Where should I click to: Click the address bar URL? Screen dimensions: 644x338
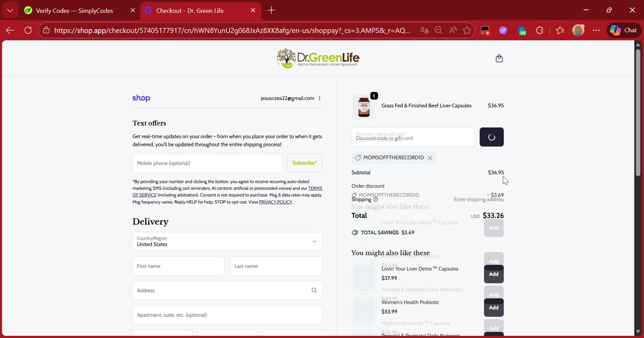click(x=232, y=30)
